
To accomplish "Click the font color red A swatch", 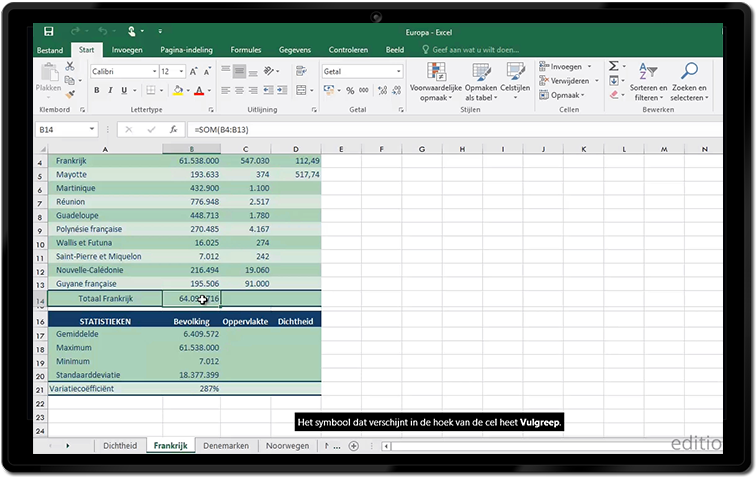I will click(198, 90).
